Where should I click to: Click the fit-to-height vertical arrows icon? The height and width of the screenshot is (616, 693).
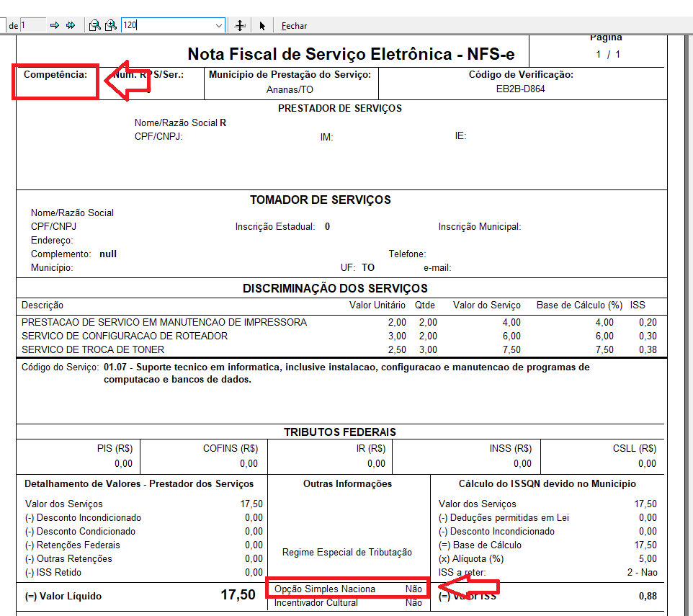point(240,26)
